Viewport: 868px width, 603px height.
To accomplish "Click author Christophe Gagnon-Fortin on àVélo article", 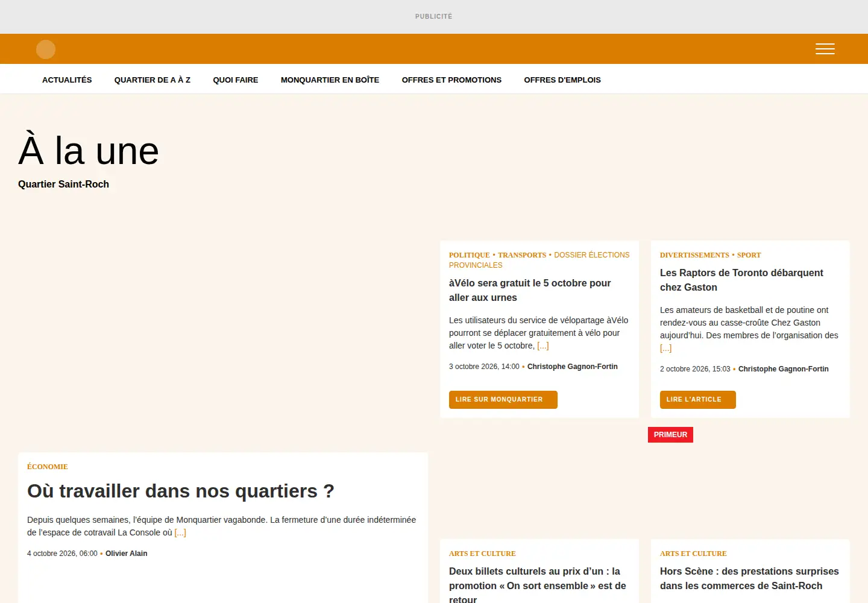I will click(x=573, y=367).
